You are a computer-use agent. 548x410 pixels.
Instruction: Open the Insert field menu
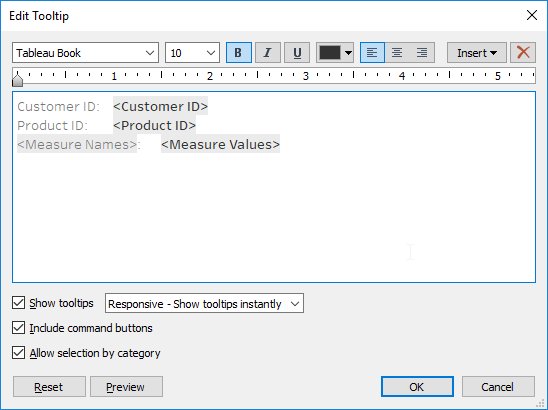(x=477, y=53)
